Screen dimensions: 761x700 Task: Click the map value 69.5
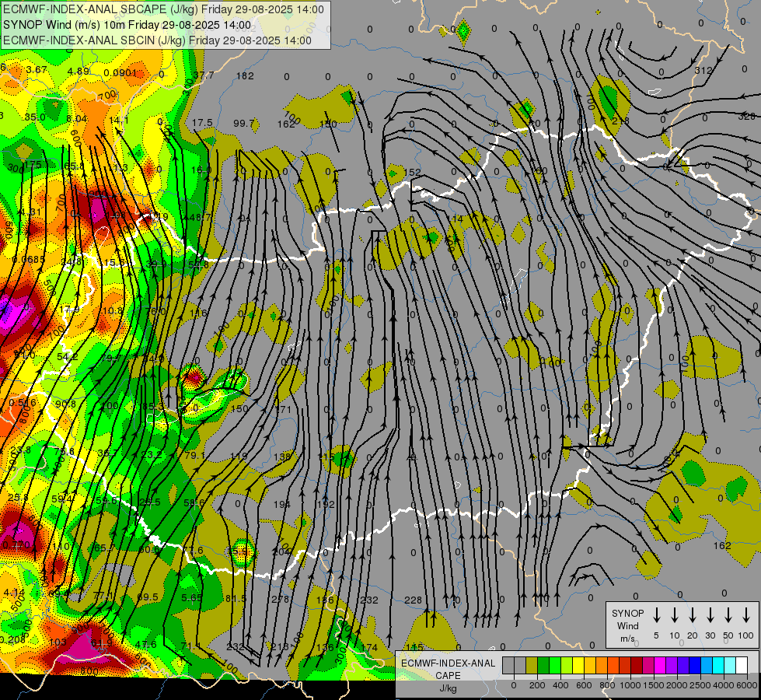[148, 597]
